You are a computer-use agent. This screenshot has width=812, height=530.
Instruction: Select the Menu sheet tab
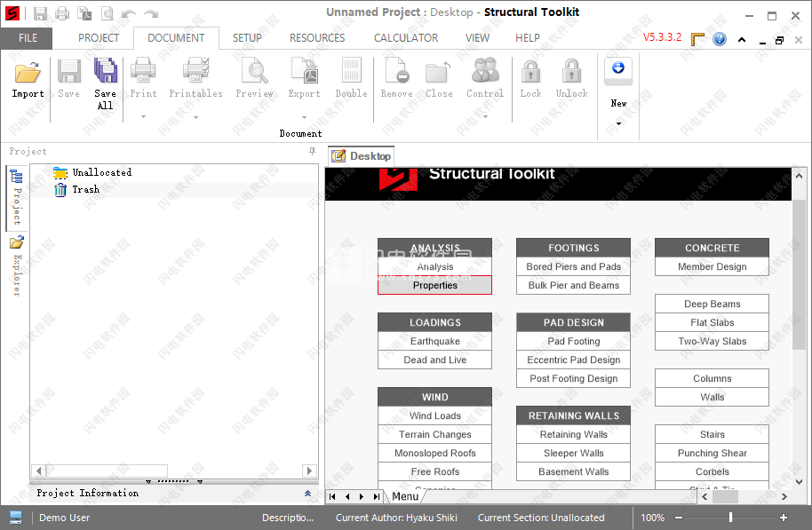pyautogui.click(x=405, y=496)
